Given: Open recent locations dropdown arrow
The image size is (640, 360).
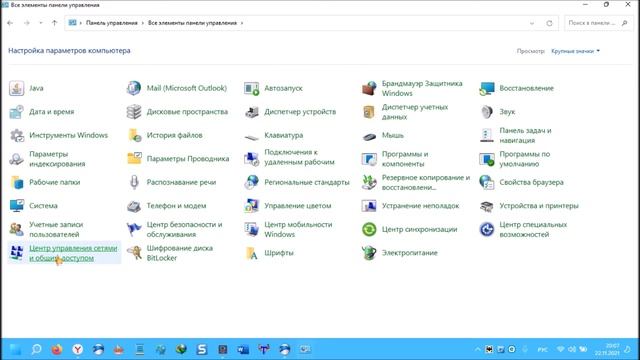Looking at the screenshot, I should point(40,23).
